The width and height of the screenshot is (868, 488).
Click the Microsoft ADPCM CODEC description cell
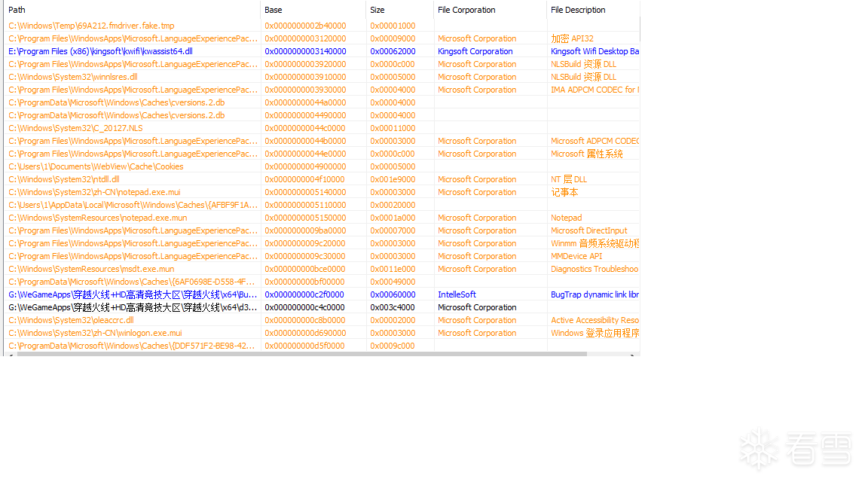[595, 141]
